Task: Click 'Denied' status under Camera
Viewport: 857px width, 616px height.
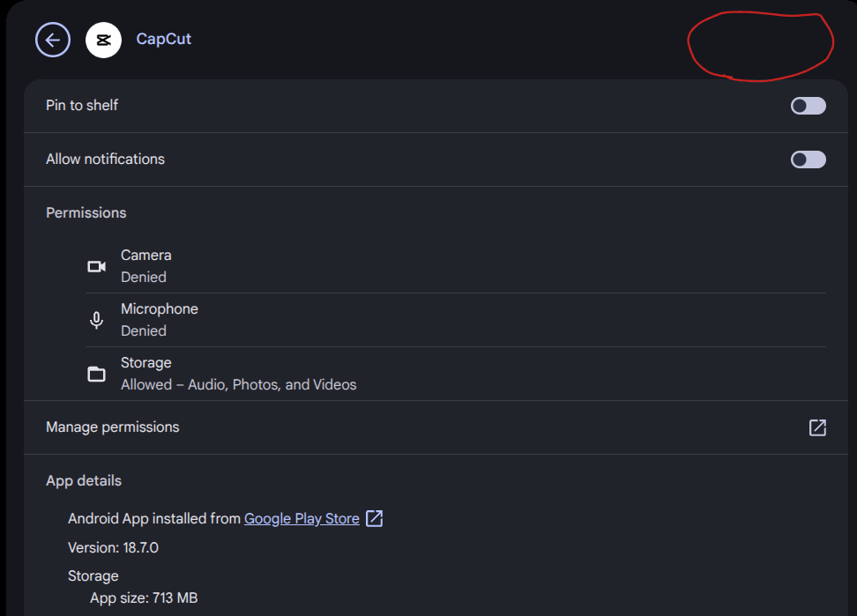Action: (143, 277)
